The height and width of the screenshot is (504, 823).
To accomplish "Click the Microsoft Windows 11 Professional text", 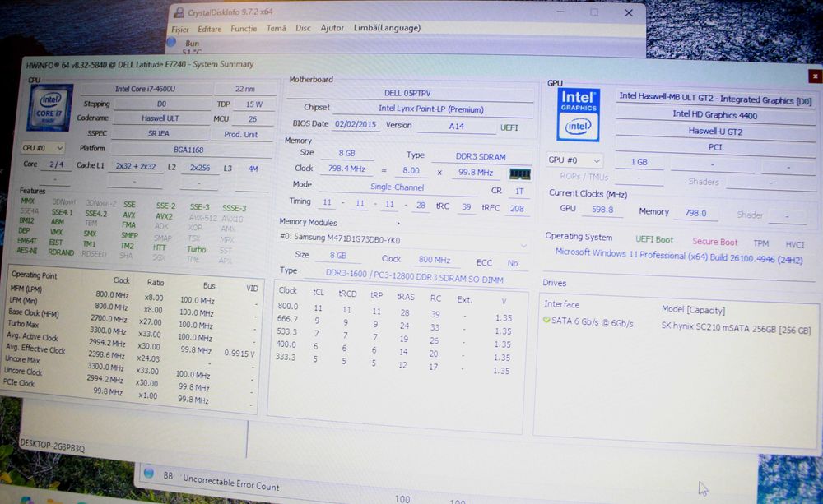I will pos(679,256).
